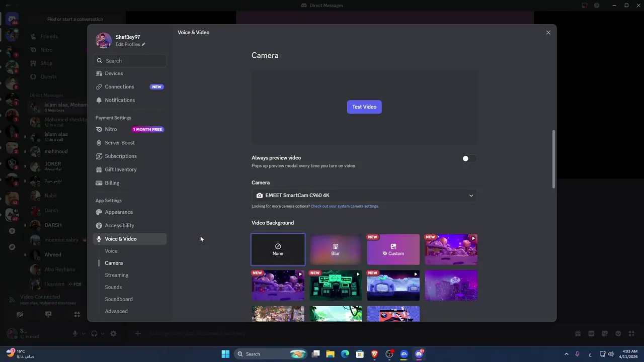Open the sticker picker in chat bar
This screenshot has height=362, width=644.
pos(605,333)
